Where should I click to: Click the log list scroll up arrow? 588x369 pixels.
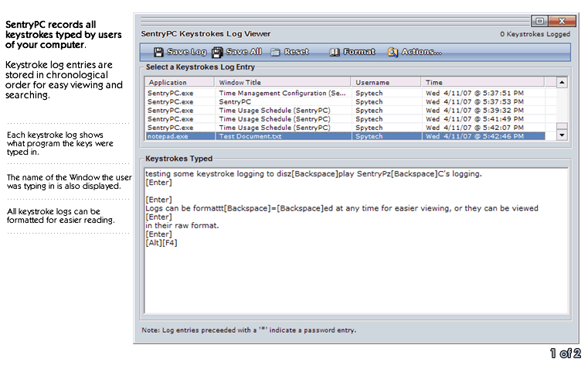(x=562, y=83)
